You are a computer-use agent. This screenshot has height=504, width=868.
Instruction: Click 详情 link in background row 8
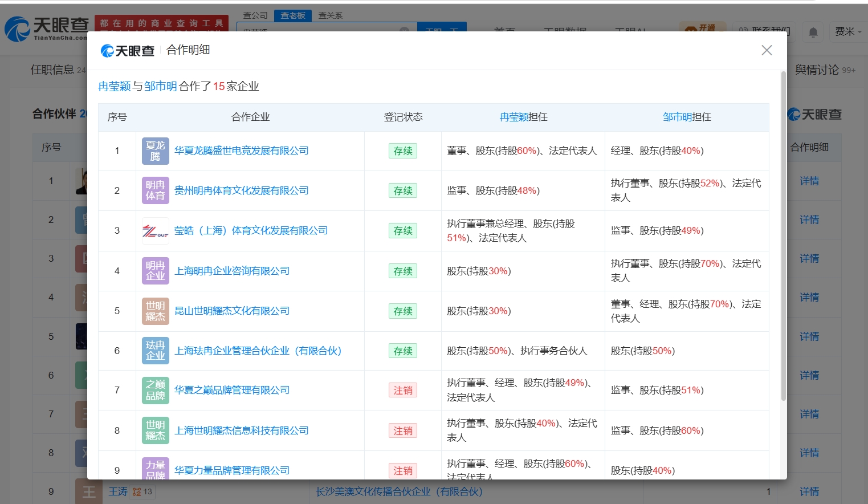[x=809, y=453]
